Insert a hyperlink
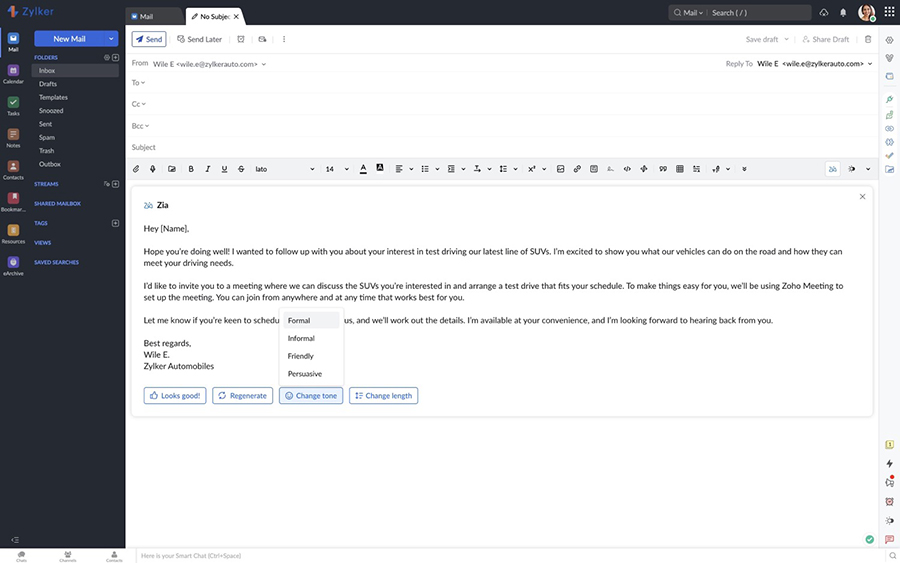Screen dimensions: 900x563 pos(577,169)
